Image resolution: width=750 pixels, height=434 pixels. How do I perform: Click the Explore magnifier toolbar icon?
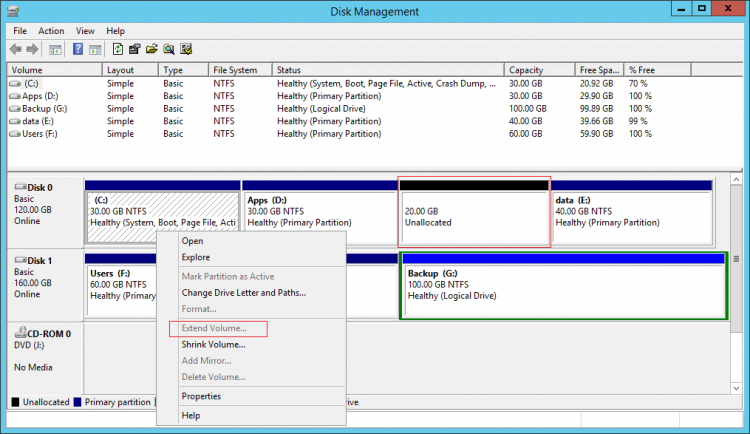(168, 49)
